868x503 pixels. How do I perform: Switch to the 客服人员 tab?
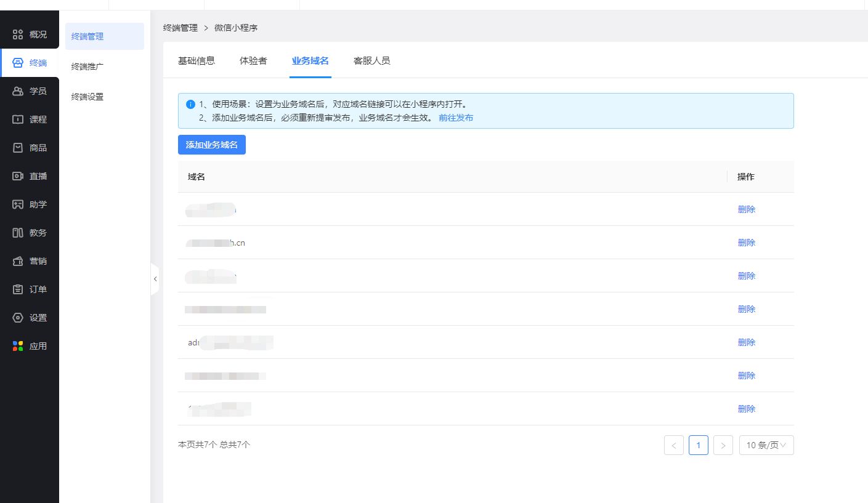point(371,60)
